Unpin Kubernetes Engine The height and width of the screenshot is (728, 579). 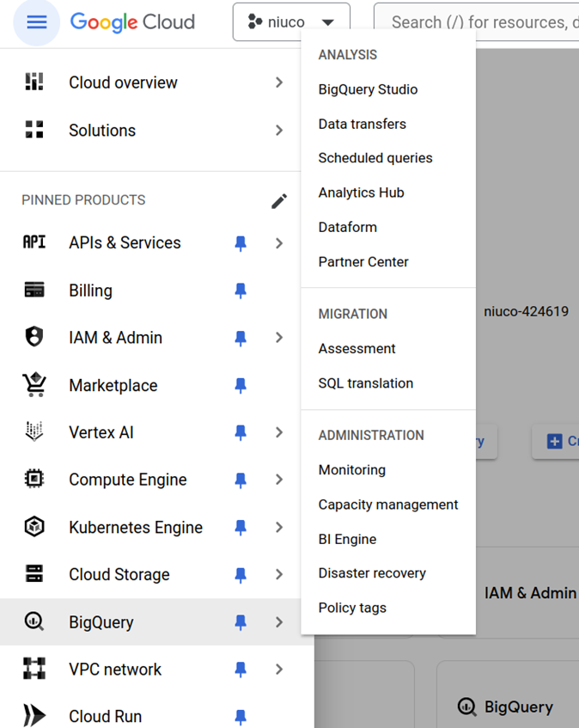pyautogui.click(x=241, y=528)
